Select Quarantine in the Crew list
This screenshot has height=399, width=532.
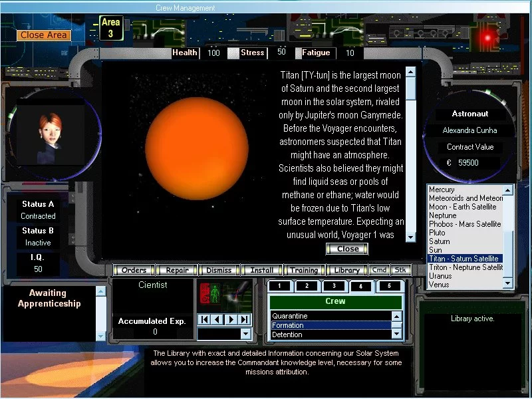[x=331, y=316]
